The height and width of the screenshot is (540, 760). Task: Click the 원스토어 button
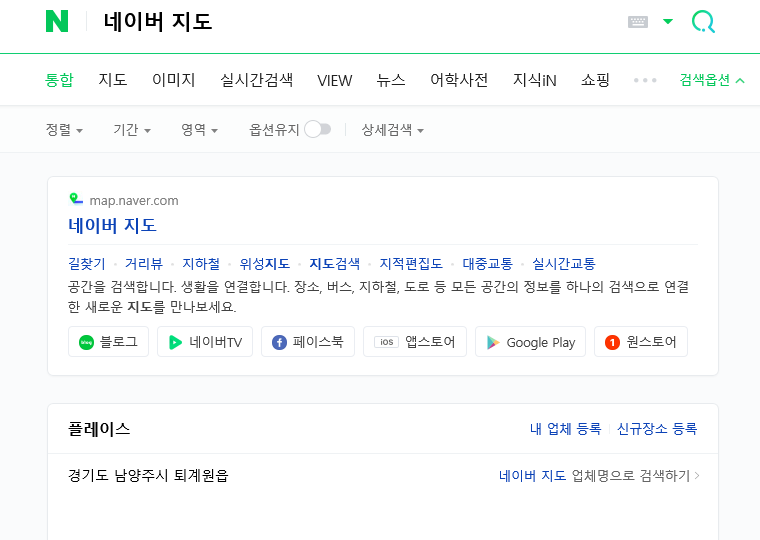[641, 342]
